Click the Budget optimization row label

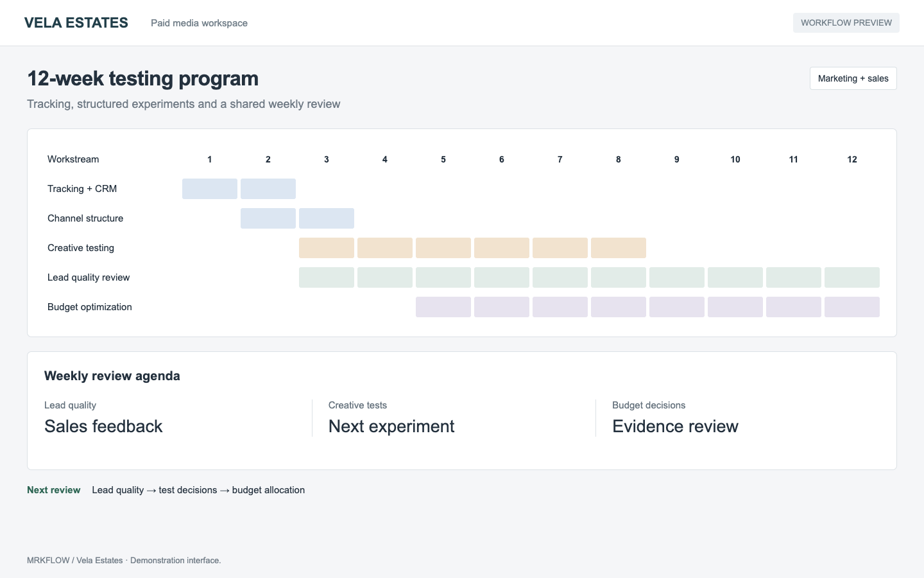click(90, 307)
